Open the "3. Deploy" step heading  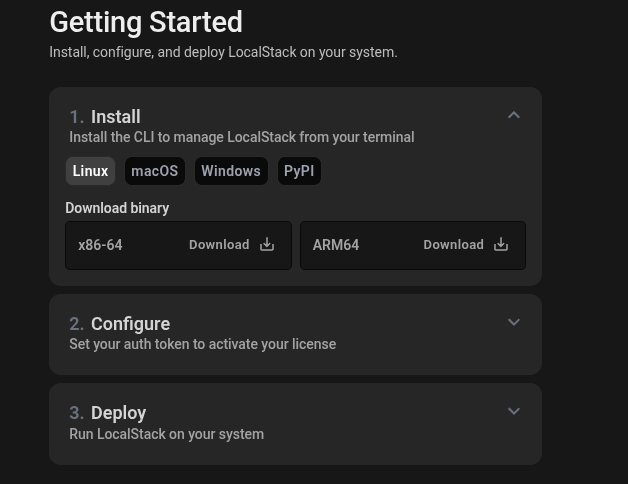pos(108,413)
